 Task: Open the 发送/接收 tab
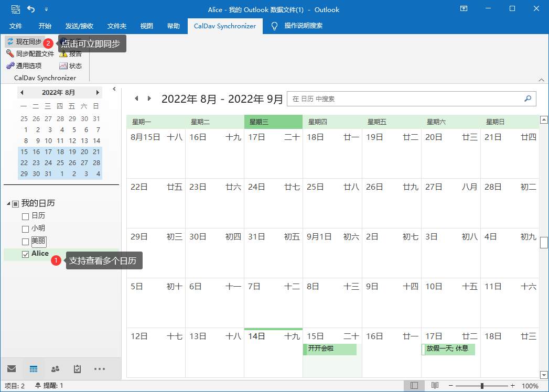pyautogui.click(x=79, y=26)
